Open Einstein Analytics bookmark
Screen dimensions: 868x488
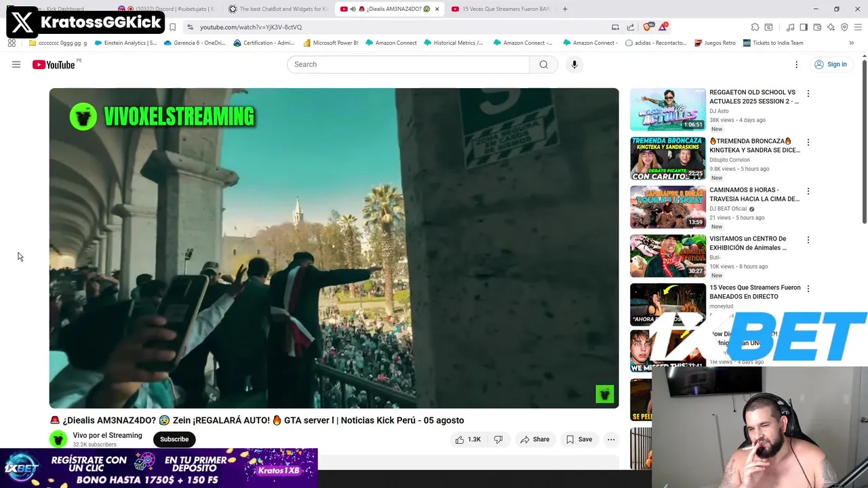(x=125, y=43)
